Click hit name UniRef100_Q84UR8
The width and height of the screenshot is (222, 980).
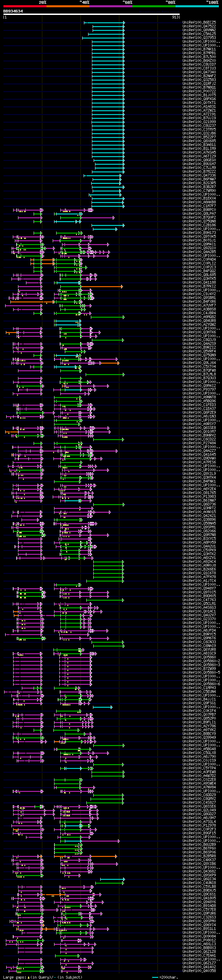pyautogui.click(x=199, y=320)
